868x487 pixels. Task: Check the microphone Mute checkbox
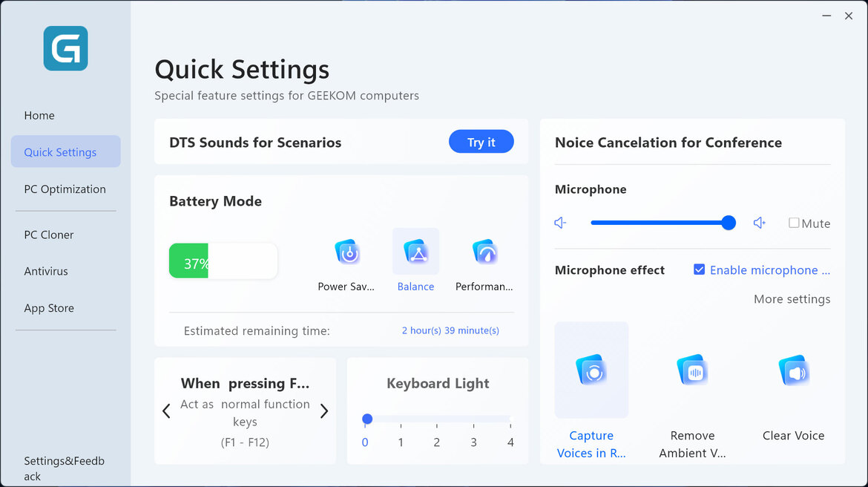pos(794,223)
